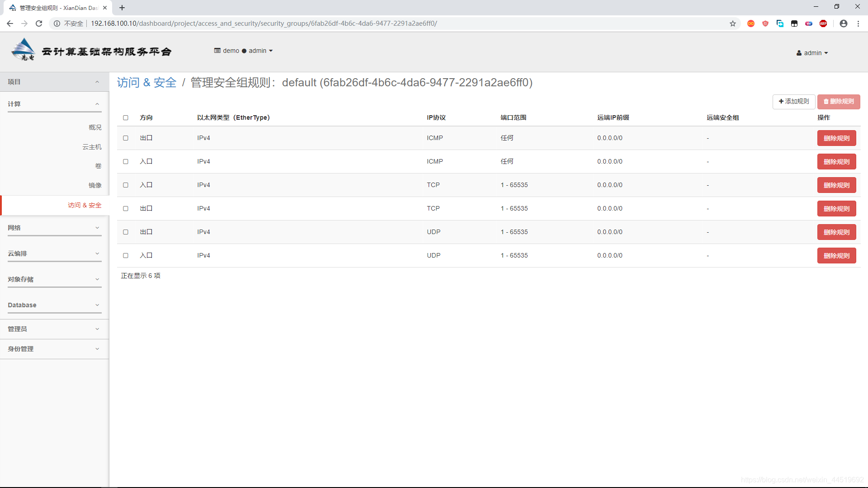Expand the Database sidebar group
The image size is (868, 488).
coord(54,305)
